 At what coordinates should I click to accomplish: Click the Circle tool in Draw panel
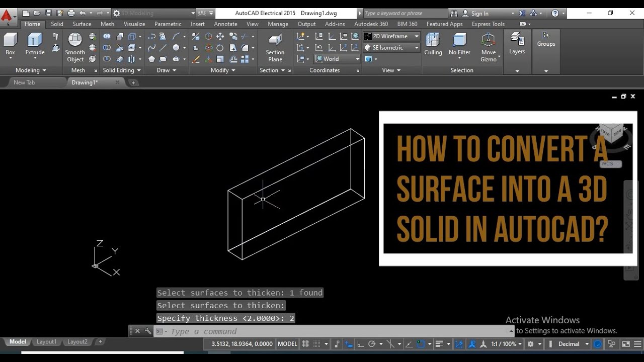176,48
